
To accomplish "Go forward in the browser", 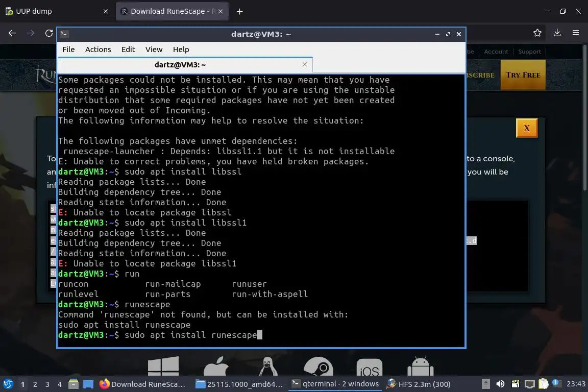I will 31,33.
